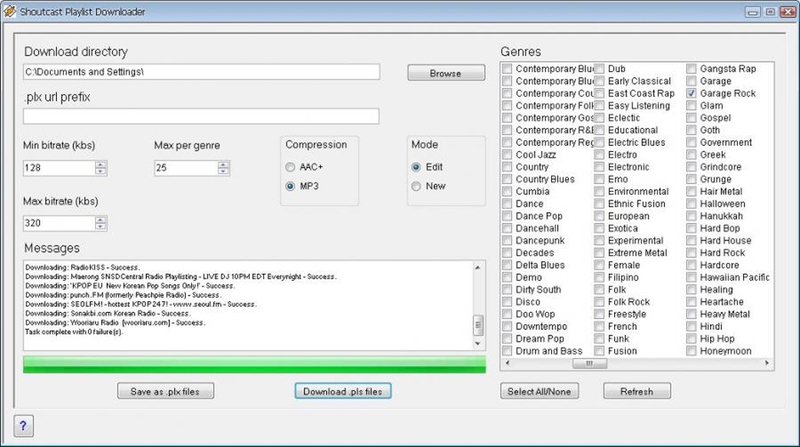The image size is (800, 447).
Task: Check the Electric Blues genre
Action: [599, 142]
